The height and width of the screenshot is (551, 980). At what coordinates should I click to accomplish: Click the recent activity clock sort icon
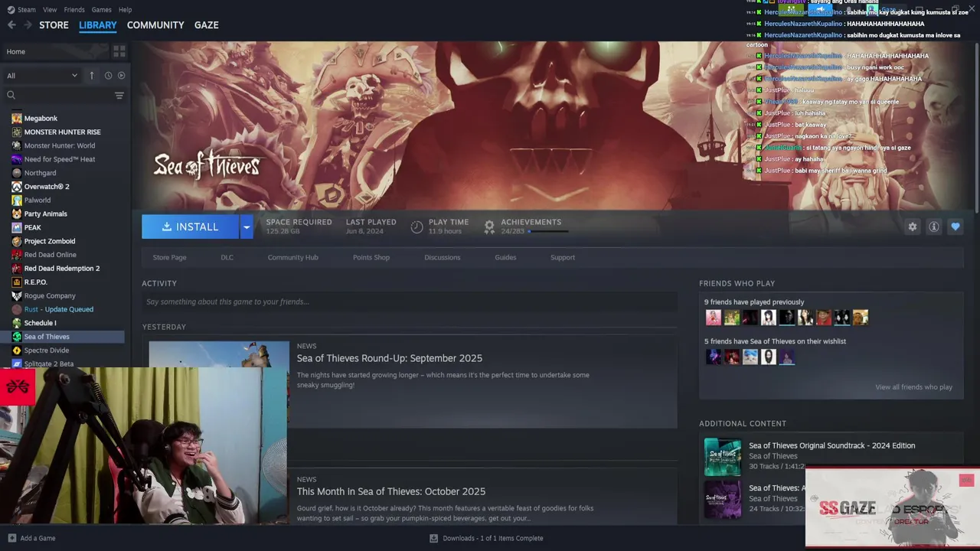pos(108,76)
